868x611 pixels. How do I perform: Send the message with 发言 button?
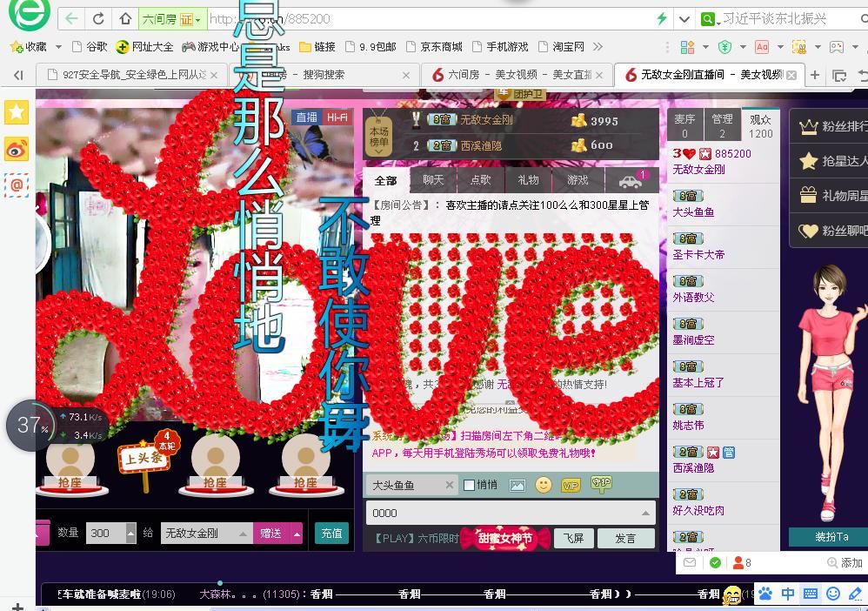pyautogui.click(x=625, y=539)
